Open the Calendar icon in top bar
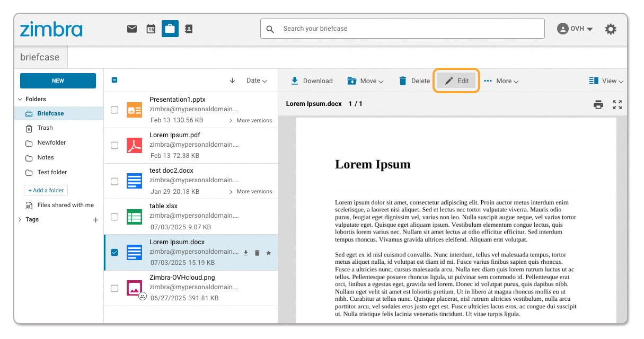 (x=151, y=29)
